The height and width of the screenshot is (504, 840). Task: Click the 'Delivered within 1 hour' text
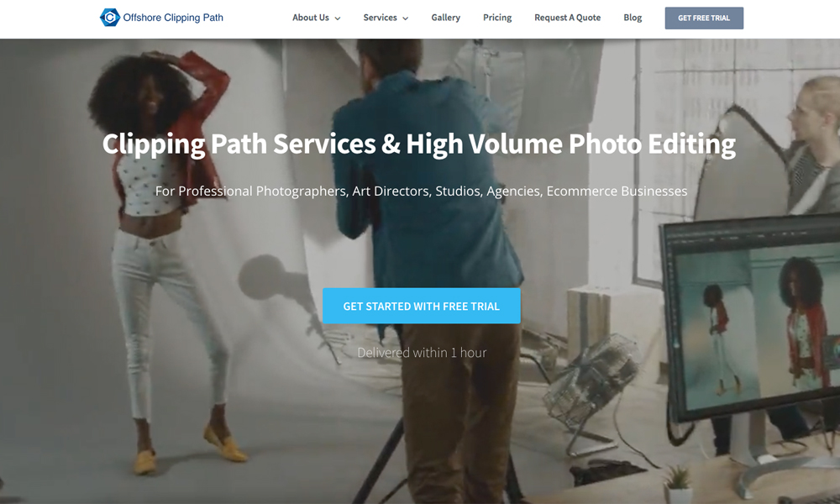[421, 353]
